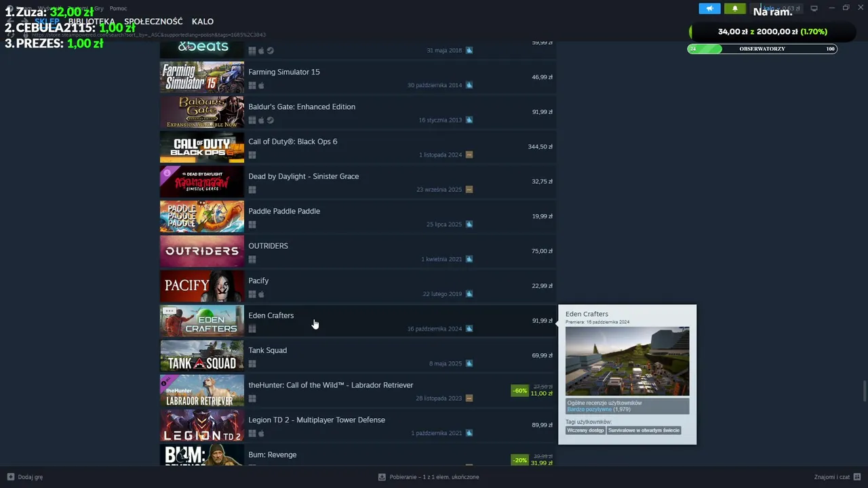Image resolution: width=868 pixels, height=488 pixels.
Task: Click Windows icon on Tank Squad row
Action: (x=252, y=364)
